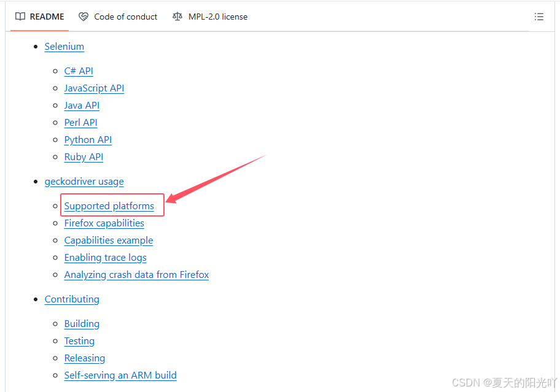Switch to the README tab
This screenshot has height=392, width=560.
(40, 17)
